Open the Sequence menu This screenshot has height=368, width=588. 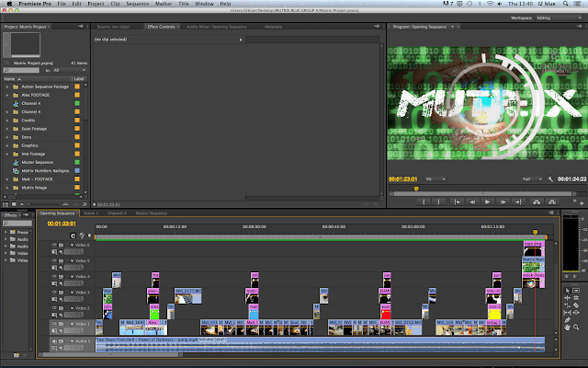click(x=137, y=4)
